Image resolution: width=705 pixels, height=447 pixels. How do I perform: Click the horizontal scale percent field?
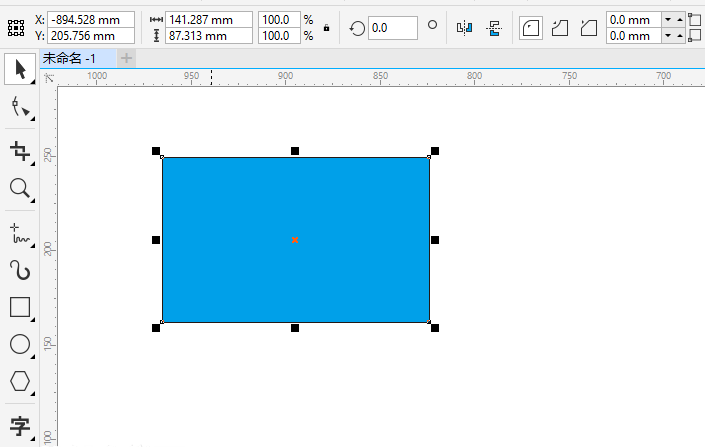click(279, 20)
